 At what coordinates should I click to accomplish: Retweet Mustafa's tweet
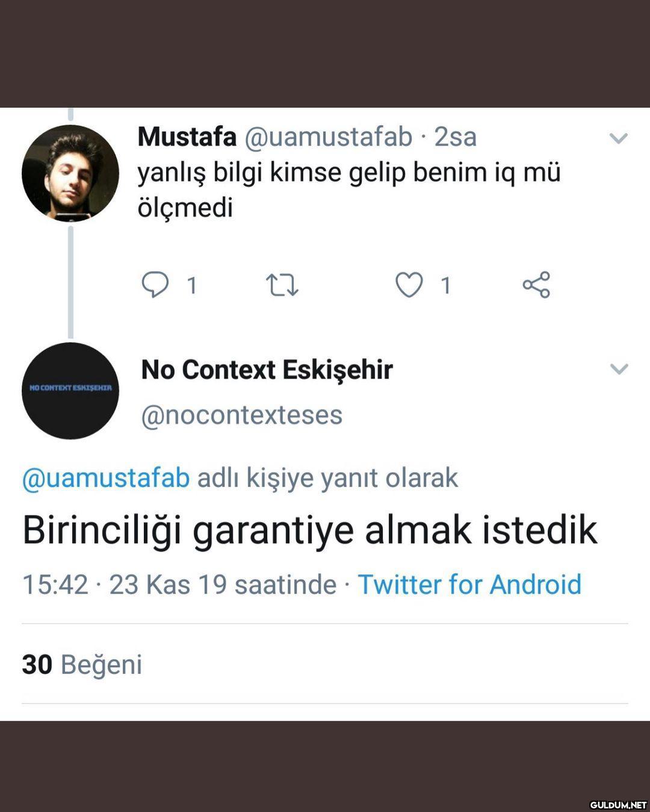coord(282,285)
